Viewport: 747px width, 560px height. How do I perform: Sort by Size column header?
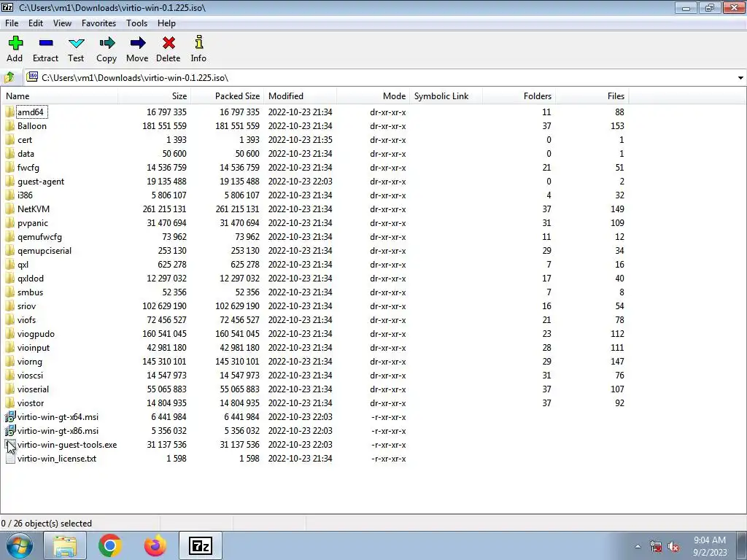coord(155,96)
